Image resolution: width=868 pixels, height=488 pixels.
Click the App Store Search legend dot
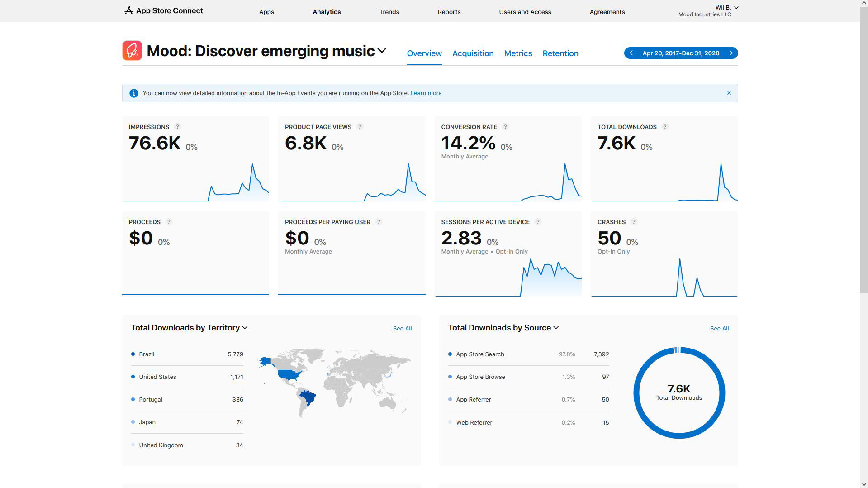click(450, 354)
